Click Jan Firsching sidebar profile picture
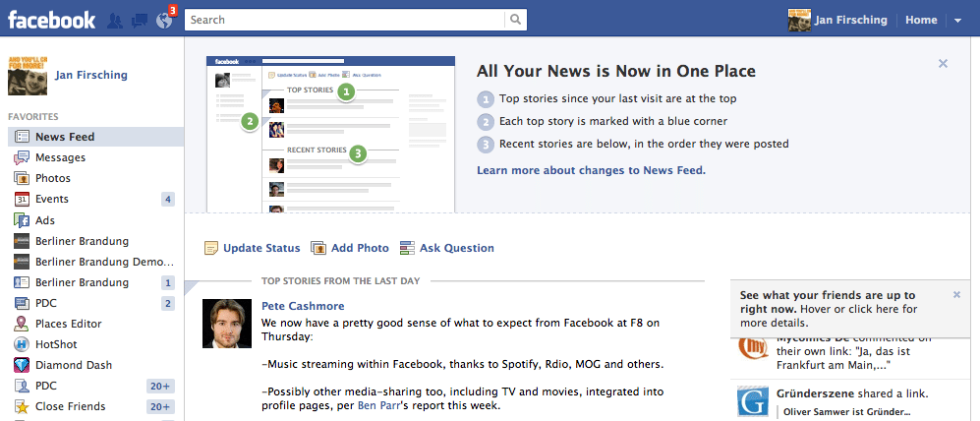 click(x=27, y=76)
